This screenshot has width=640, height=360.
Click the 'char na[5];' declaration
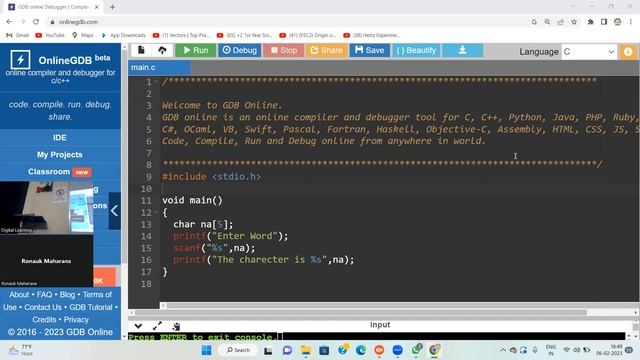pyautogui.click(x=203, y=224)
